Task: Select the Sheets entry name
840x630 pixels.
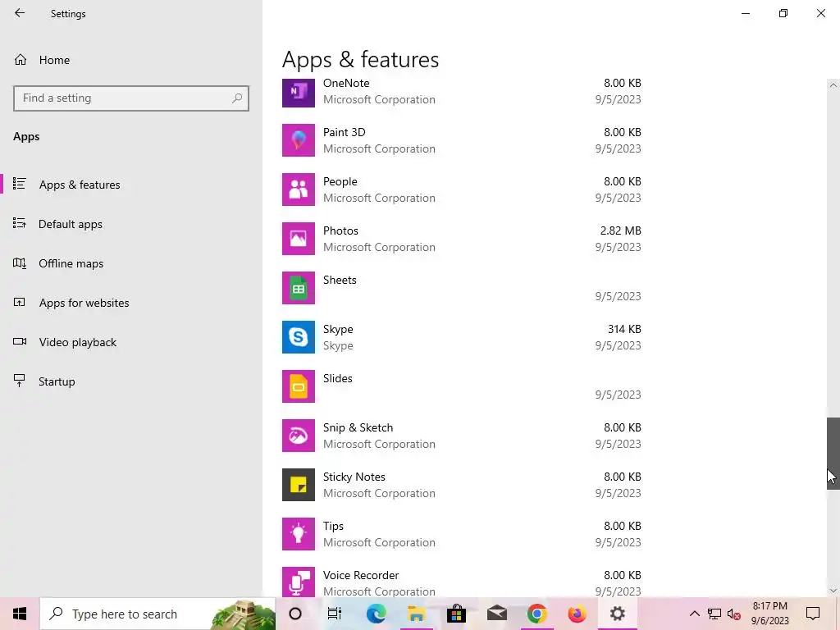Action: pos(340,281)
